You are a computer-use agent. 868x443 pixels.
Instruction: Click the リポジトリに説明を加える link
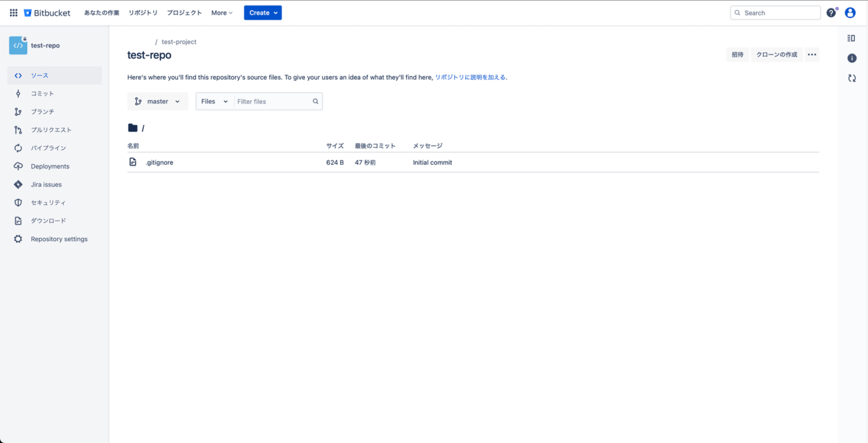click(470, 77)
